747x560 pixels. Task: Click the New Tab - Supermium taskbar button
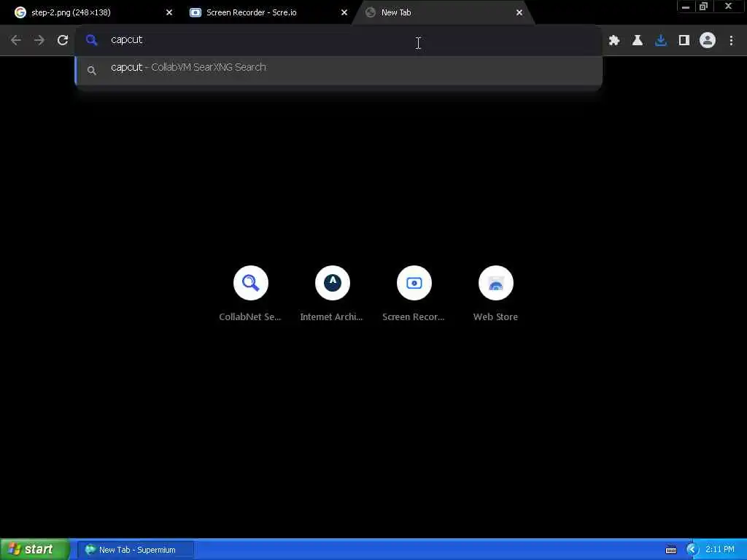click(136, 550)
